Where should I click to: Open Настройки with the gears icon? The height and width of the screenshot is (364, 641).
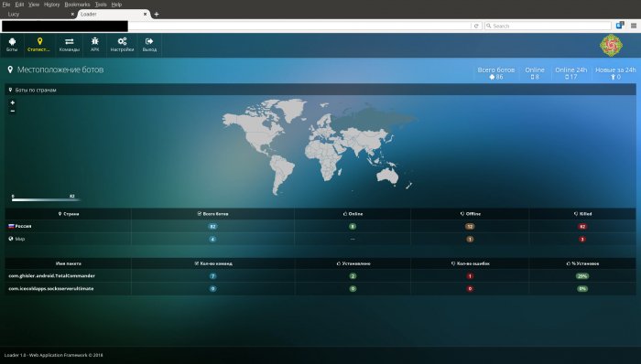point(122,45)
